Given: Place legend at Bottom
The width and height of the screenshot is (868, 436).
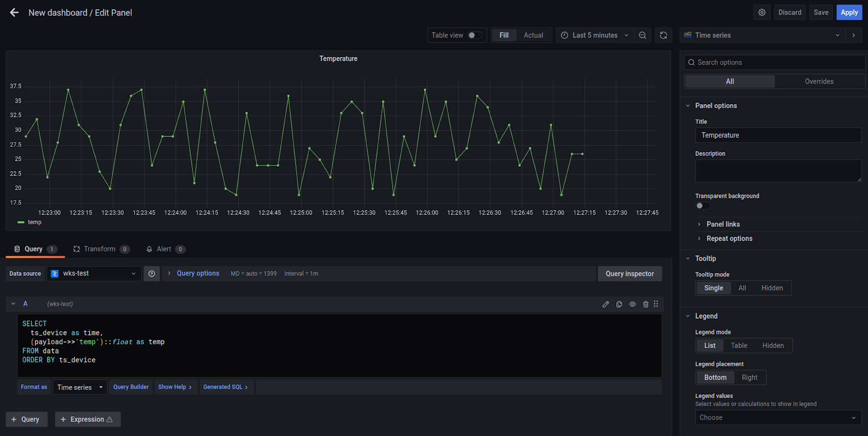Looking at the screenshot, I should click(x=715, y=378).
